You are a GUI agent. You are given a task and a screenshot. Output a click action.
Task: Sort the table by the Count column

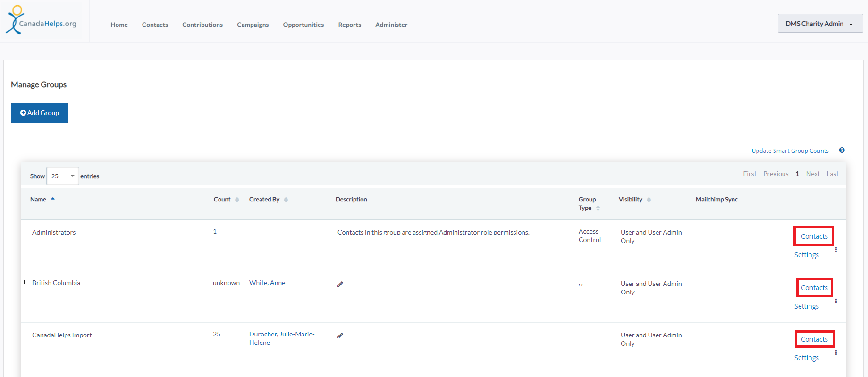click(x=226, y=200)
